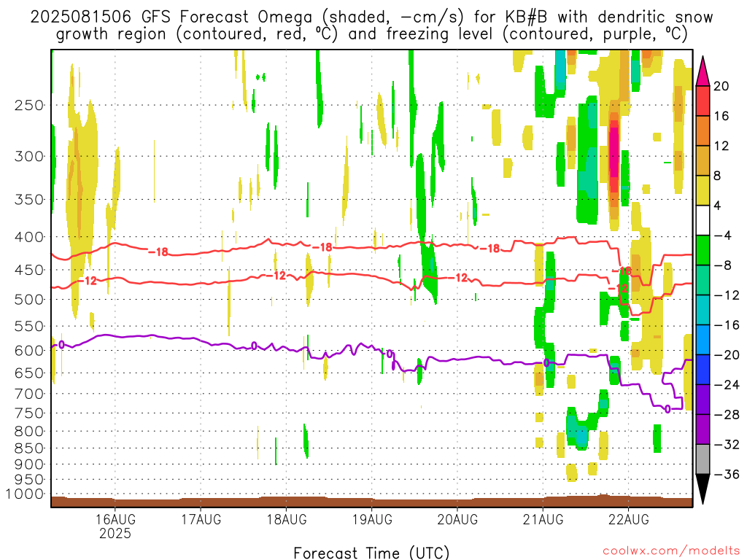This screenshot has width=747, height=560.
Task: Click the 16AUG date label
Action: point(115,519)
